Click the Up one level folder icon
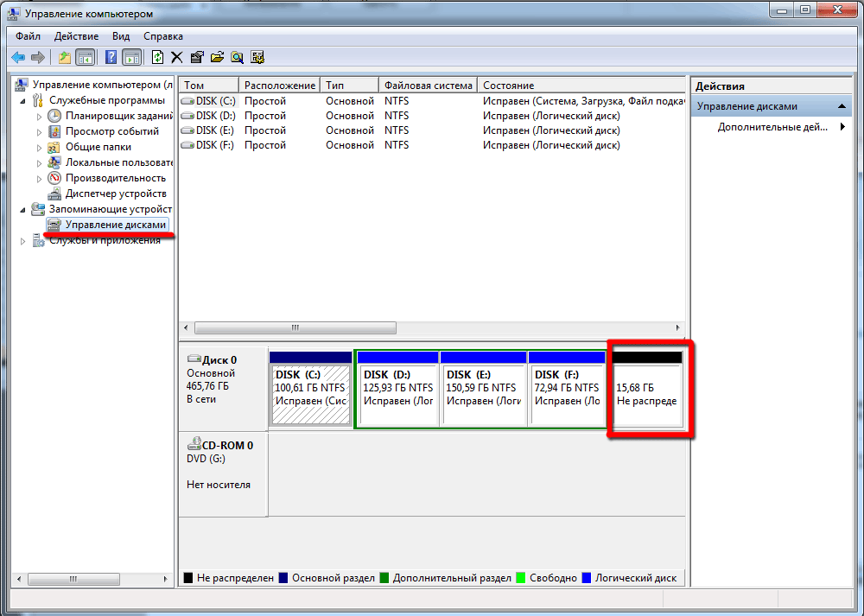Viewport: 864px width, 616px height. pos(64,57)
